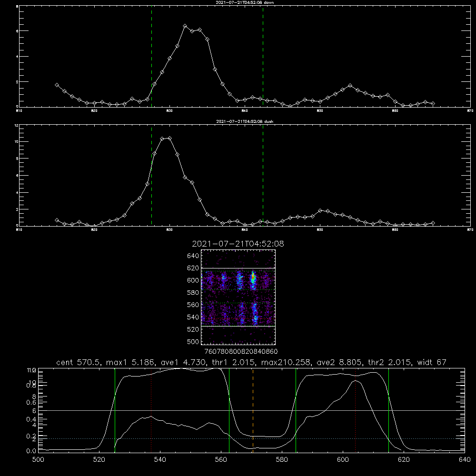Select the green vertical line near 525
Image resolution: width=476 pixels, height=476 pixels.
click(115, 410)
